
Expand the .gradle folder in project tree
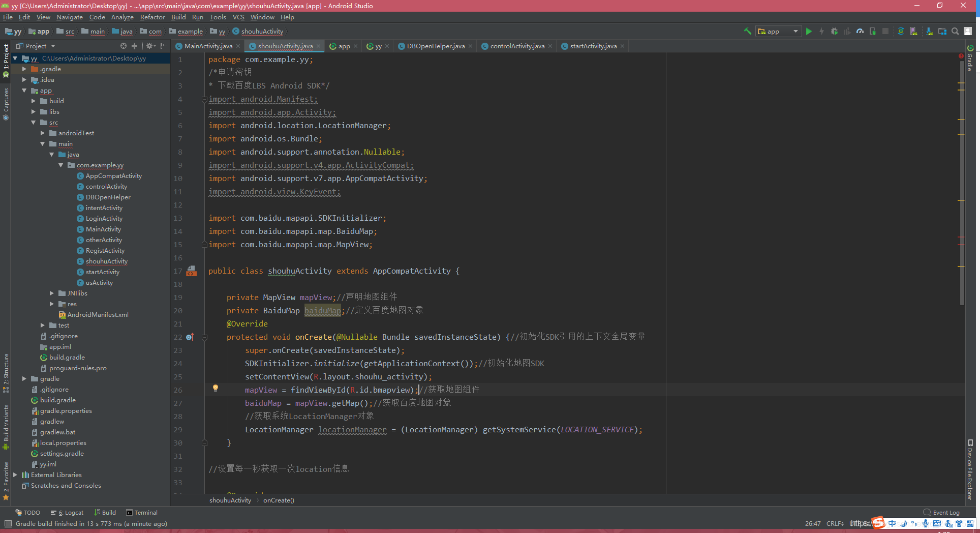click(24, 69)
